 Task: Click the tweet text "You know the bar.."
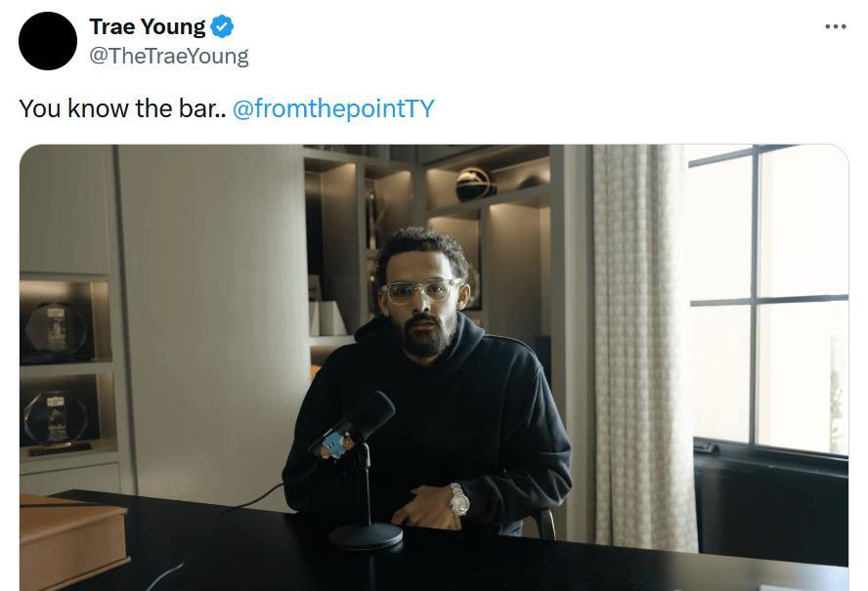tap(122, 107)
